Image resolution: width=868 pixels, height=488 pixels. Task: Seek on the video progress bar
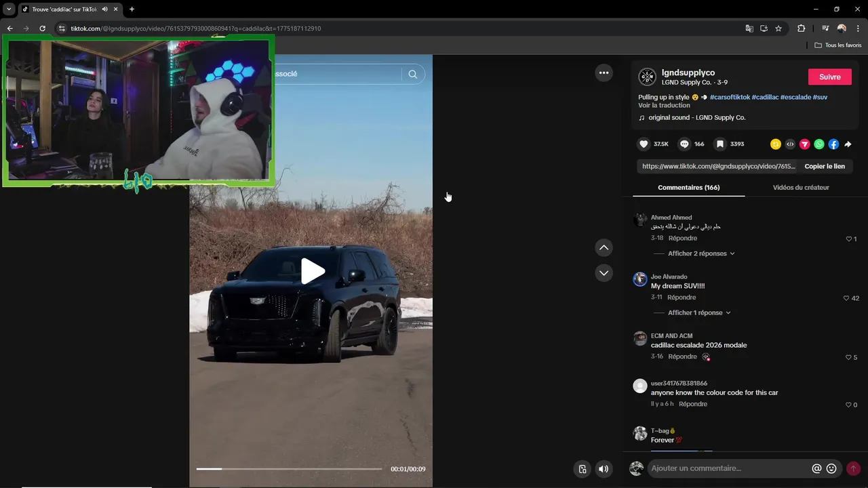click(289, 469)
